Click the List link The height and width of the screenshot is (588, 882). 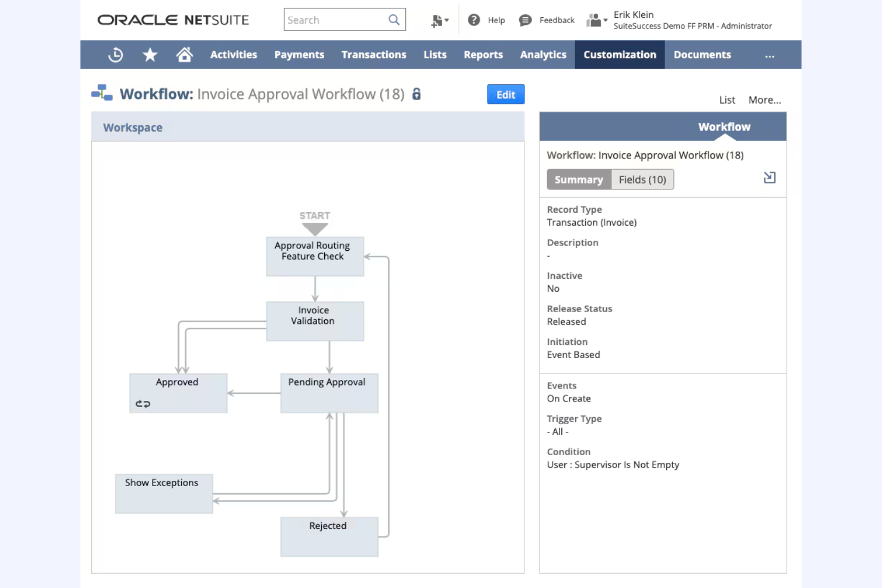pyautogui.click(x=727, y=100)
